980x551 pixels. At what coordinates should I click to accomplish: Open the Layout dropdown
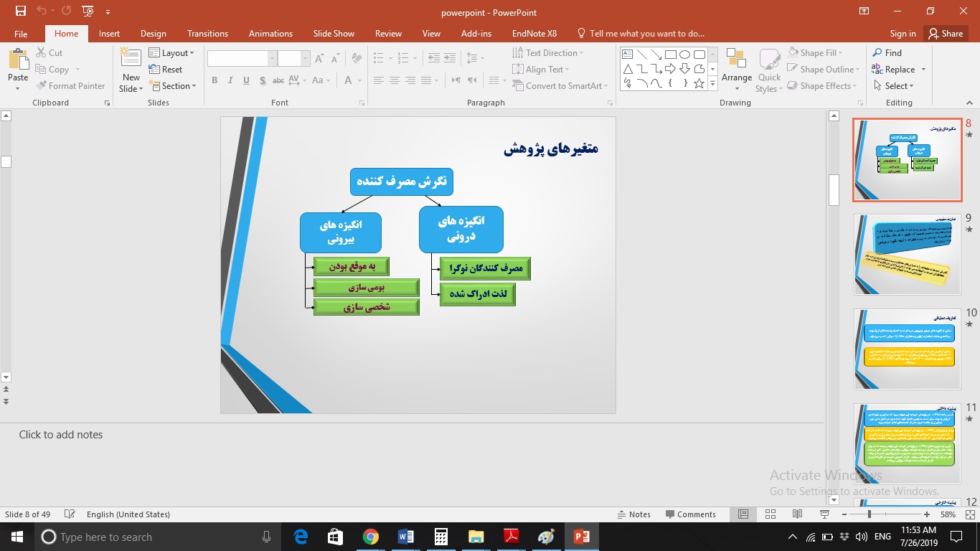[x=172, y=52]
